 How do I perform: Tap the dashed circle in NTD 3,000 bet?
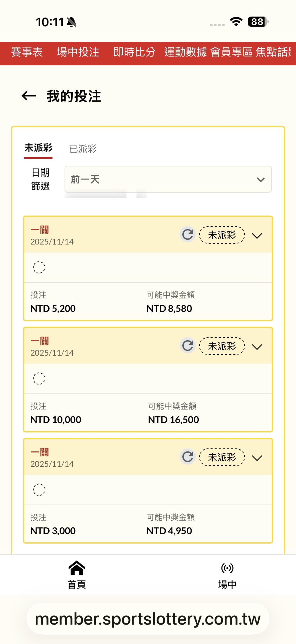point(39,490)
